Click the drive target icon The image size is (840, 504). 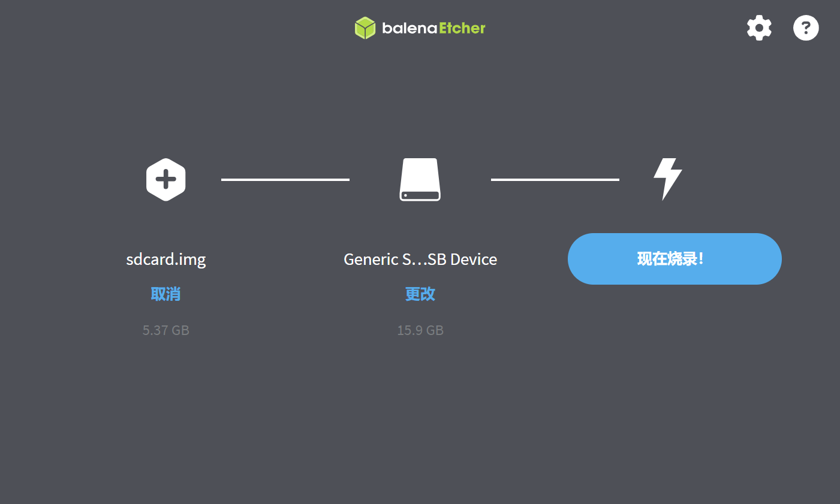pos(420,179)
